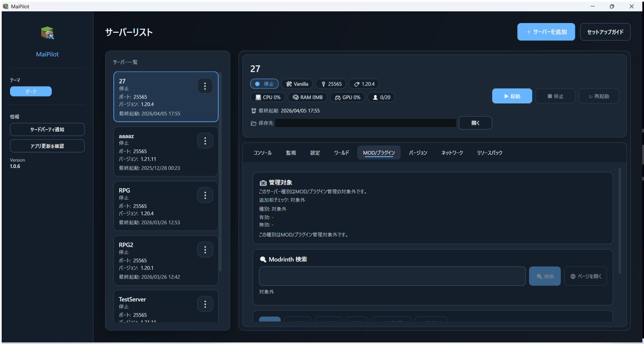Click the サーバーを追加 button
The width and height of the screenshot is (644, 344).
(546, 32)
